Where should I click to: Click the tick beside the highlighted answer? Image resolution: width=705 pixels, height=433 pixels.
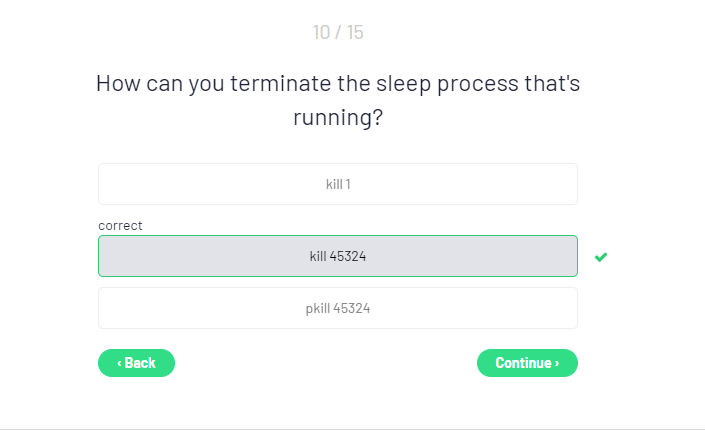[x=600, y=257]
